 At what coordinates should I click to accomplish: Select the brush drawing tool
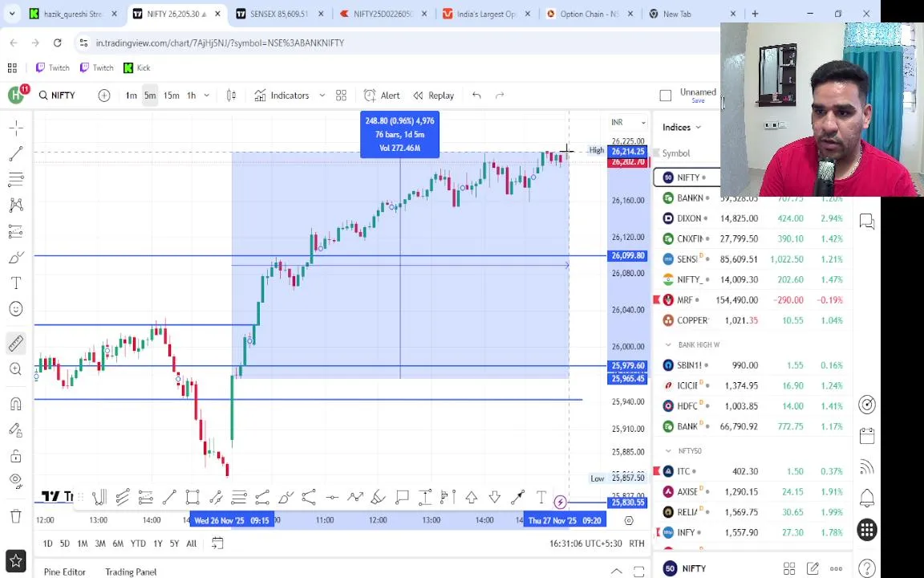pyautogui.click(x=16, y=257)
